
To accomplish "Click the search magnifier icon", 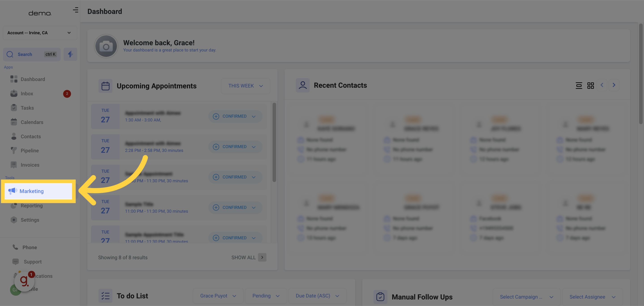I will coord(10,54).
